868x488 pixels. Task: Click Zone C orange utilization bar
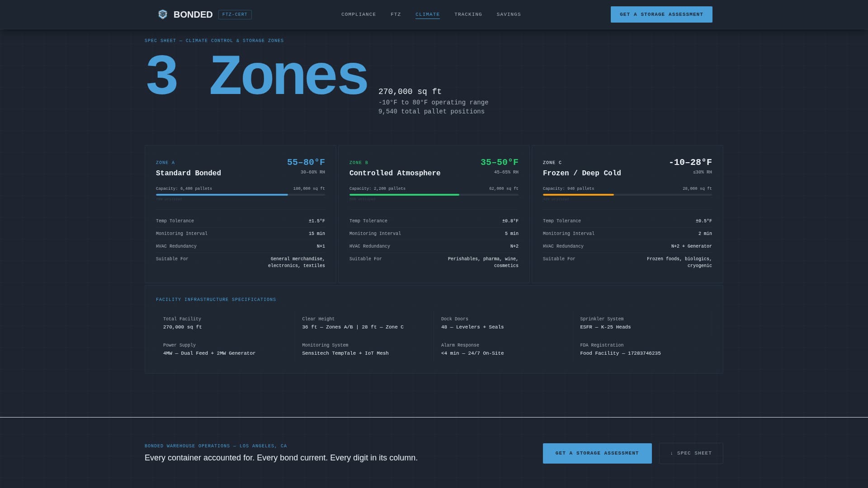coord(578,195)
